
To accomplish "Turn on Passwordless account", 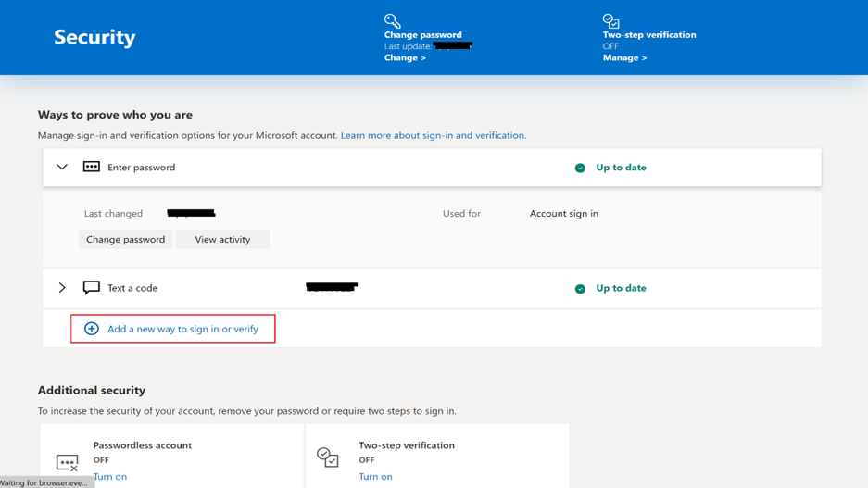I will coord(109,476).
